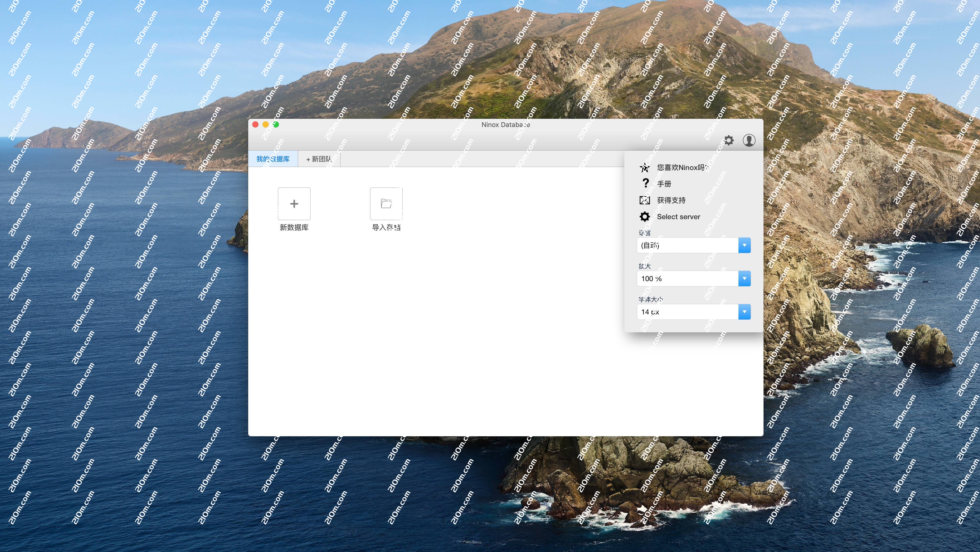Expand the 语言 language dropdown arrow
The width and height of the screenshot is (980, 552).
(x=744, y=245)
